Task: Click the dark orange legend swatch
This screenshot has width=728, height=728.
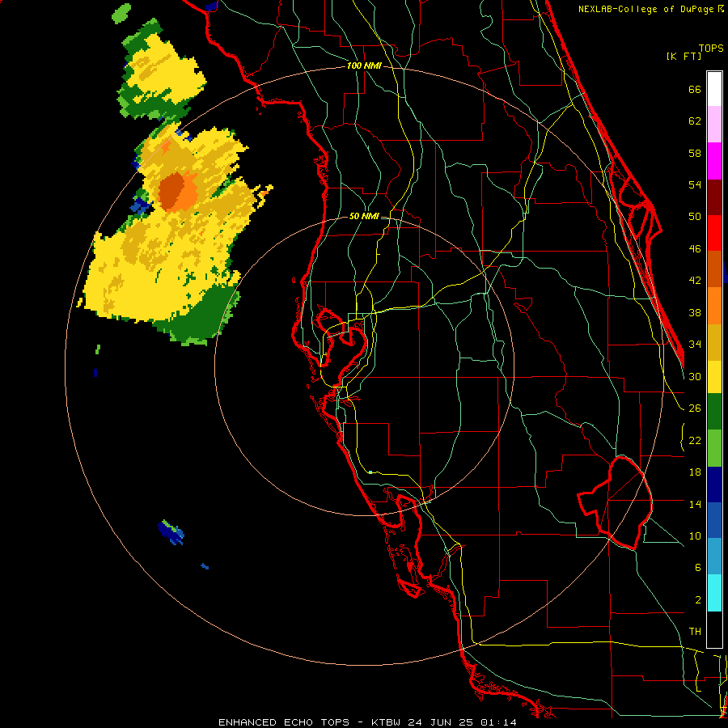Action: (x=714, y=269)
